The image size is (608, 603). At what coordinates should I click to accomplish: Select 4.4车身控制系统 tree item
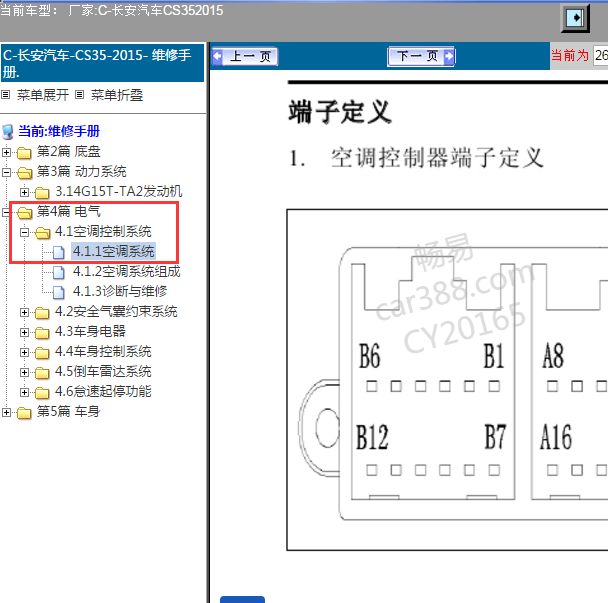click(103, 352)
